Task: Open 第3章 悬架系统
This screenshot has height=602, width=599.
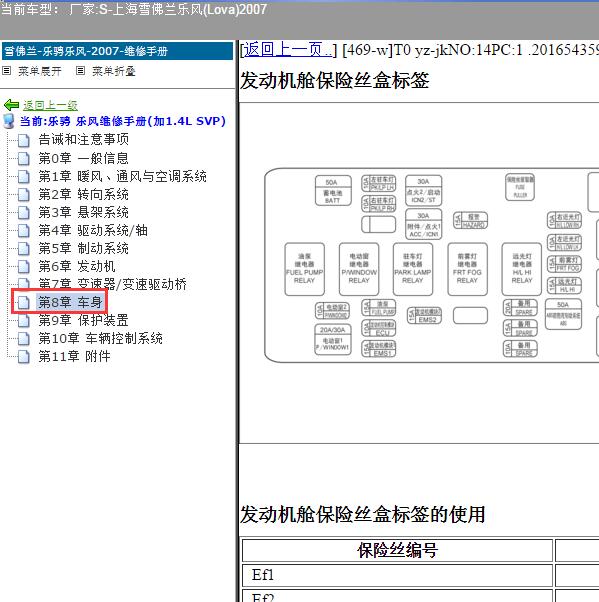Action: pos(83,212)
